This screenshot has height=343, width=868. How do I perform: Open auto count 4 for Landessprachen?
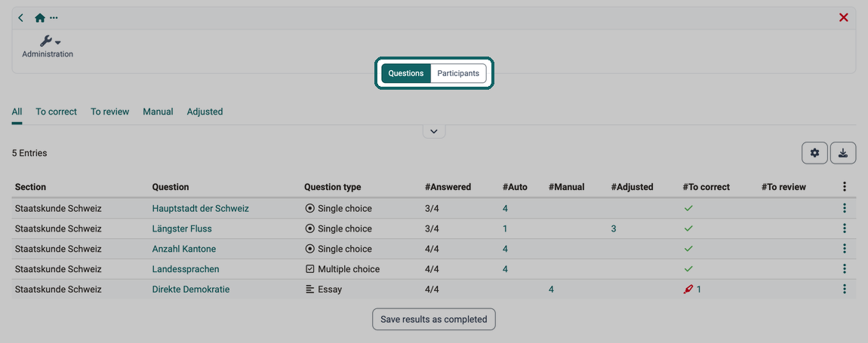506,269
